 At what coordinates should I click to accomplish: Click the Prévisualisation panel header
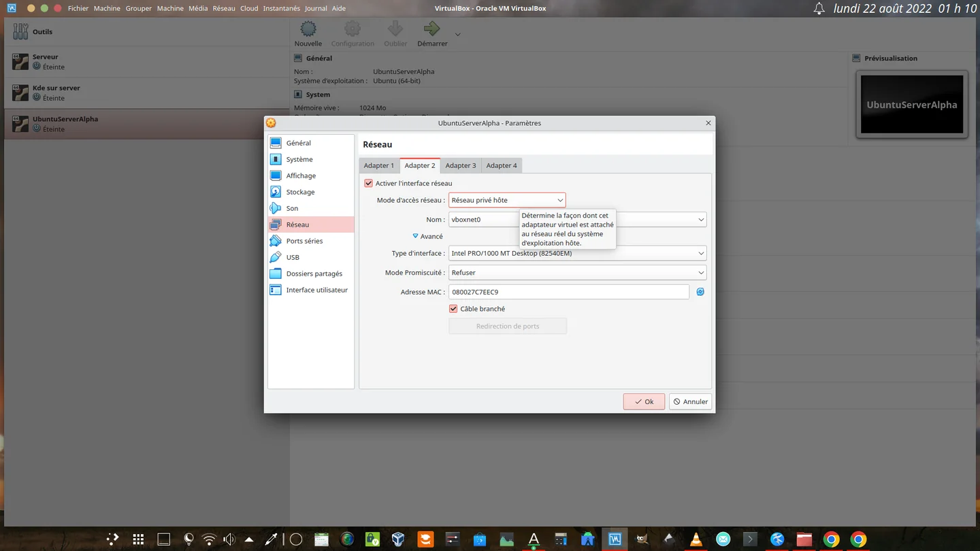[x=891, y=59]
